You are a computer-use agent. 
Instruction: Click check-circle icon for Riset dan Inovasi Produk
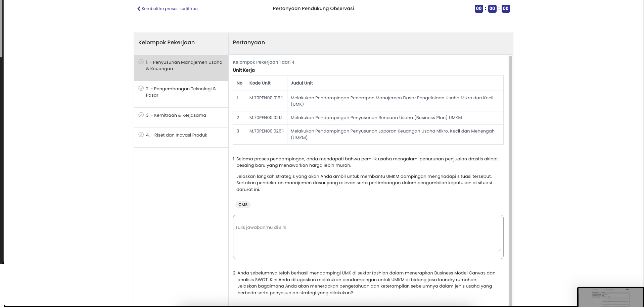point(141,135)
